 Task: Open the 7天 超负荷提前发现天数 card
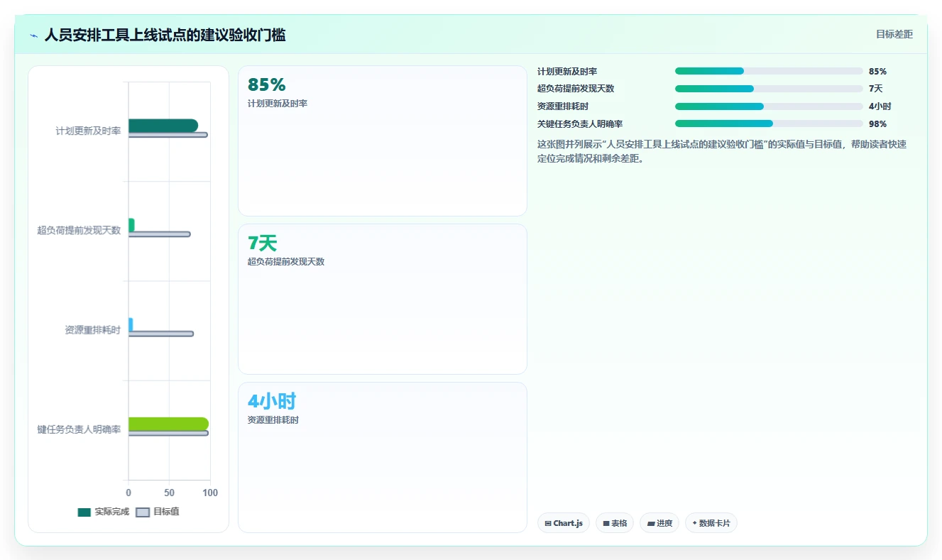click(x=383, y=299)
